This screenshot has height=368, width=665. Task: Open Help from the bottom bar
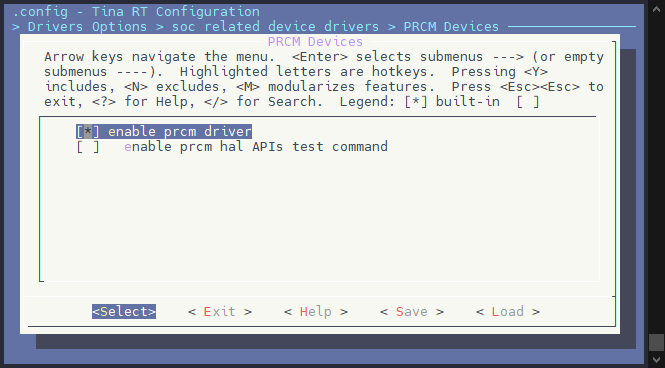pyautogui.click(x=316, y=312)
